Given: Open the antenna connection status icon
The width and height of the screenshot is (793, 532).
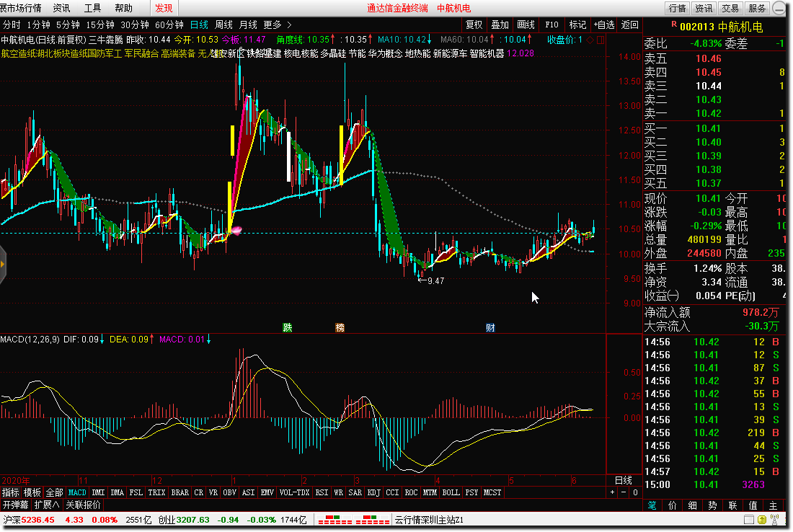Looking at the screenshot, I should [775, 520].
